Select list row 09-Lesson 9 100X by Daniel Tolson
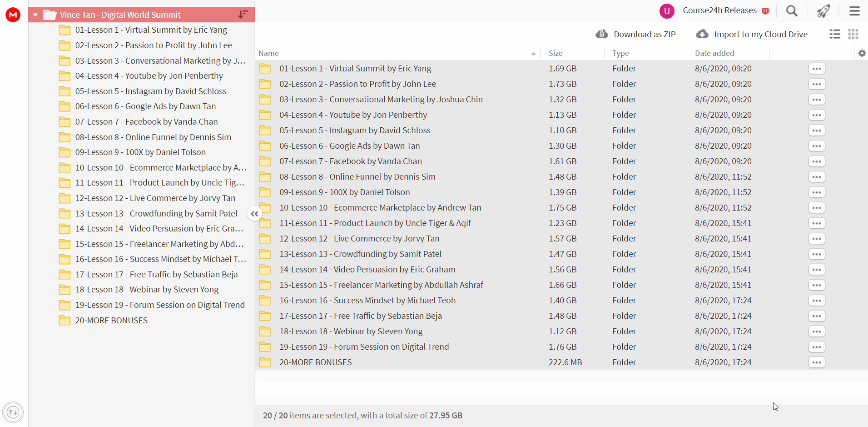Screen dimensions: 868x427 561,192
